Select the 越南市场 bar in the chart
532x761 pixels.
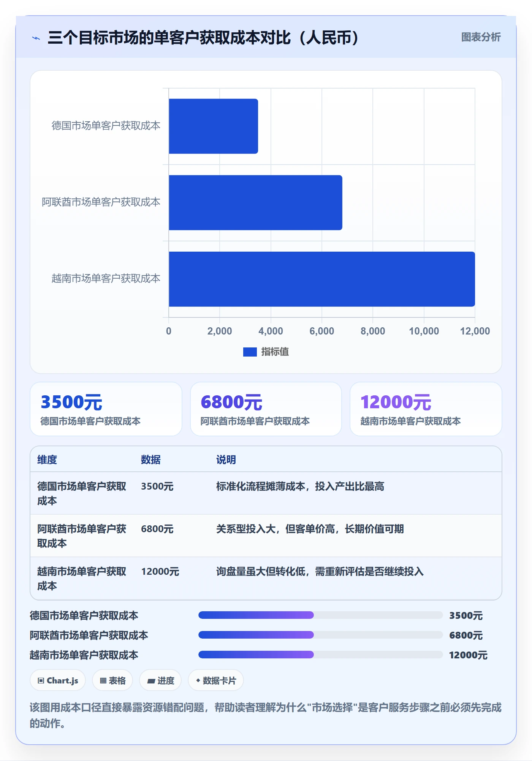point(322,279)
